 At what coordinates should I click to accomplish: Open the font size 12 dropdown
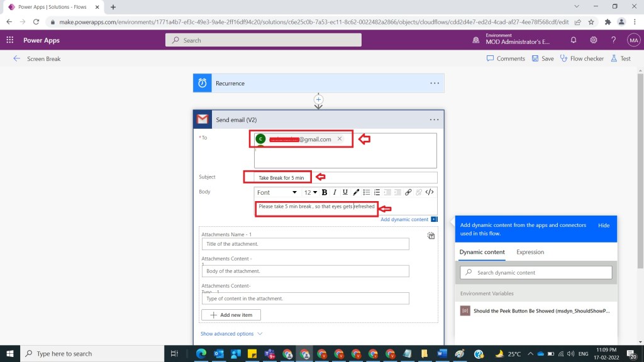(311, 192)
